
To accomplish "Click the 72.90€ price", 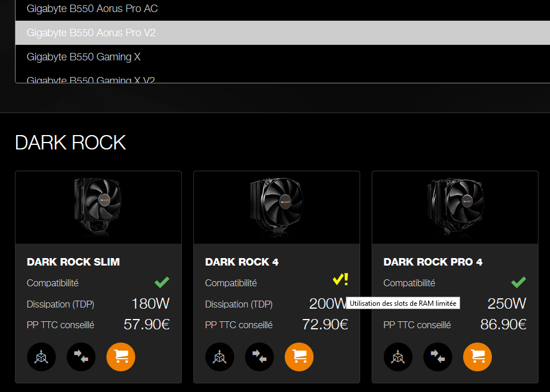I will [x=325, y=324].
